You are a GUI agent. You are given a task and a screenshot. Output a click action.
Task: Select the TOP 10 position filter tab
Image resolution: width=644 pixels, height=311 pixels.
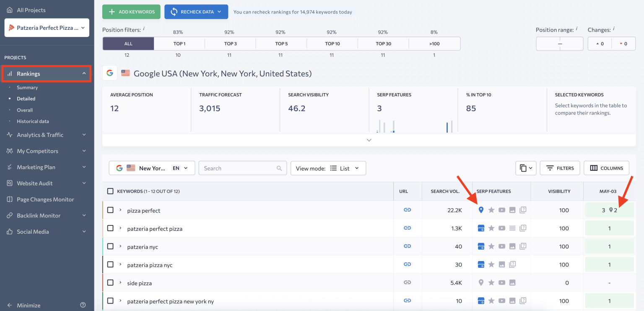(x=332, y=43)
